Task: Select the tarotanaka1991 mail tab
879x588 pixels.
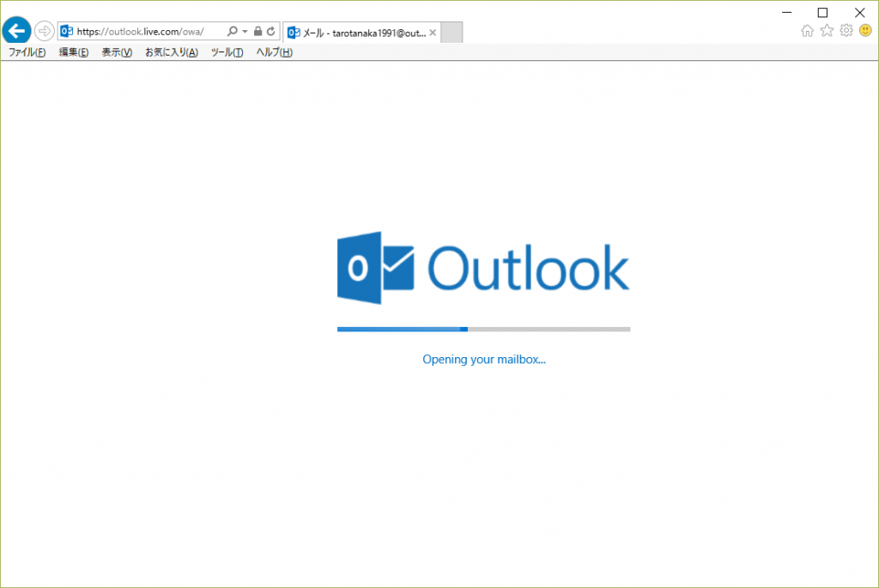Action: [x=361, y=33]
